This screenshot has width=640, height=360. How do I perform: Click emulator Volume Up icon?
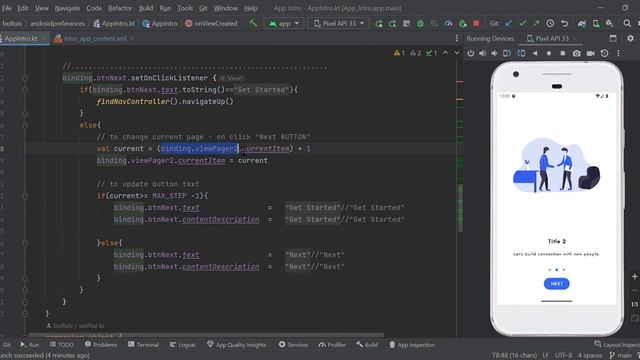pos(482,53)
